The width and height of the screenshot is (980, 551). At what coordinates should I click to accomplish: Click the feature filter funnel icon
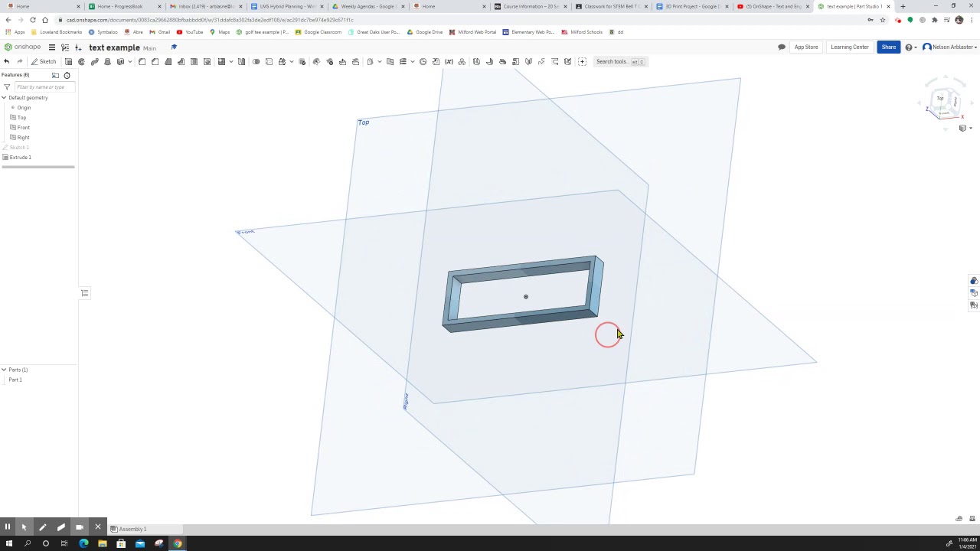(7, 87)
